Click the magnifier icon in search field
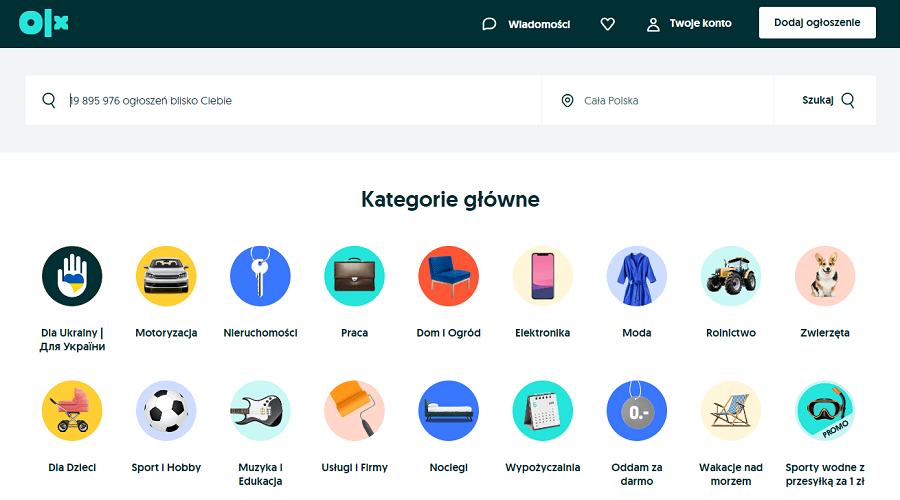900x500 pixels. pos(49,100)
